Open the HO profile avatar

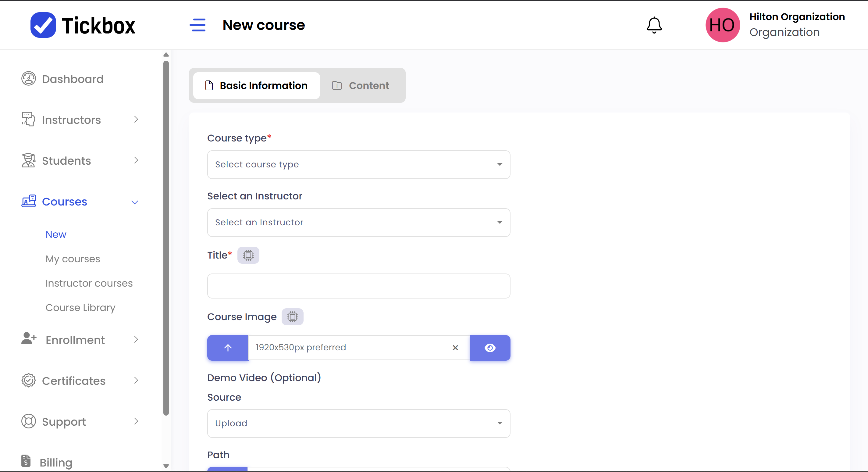point(722,25)
